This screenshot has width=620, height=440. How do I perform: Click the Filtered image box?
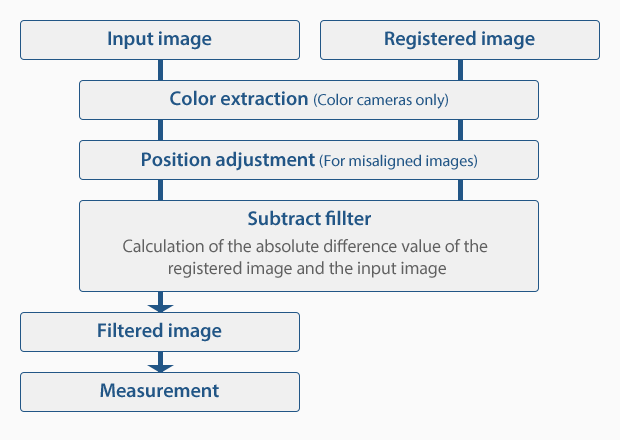(x=160, y=332)
